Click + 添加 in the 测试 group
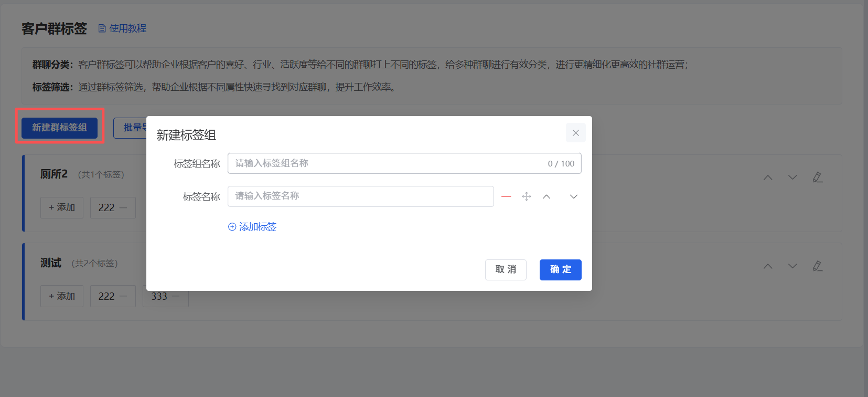The width and height of the screenshot is (868, 397). point(62,296)
